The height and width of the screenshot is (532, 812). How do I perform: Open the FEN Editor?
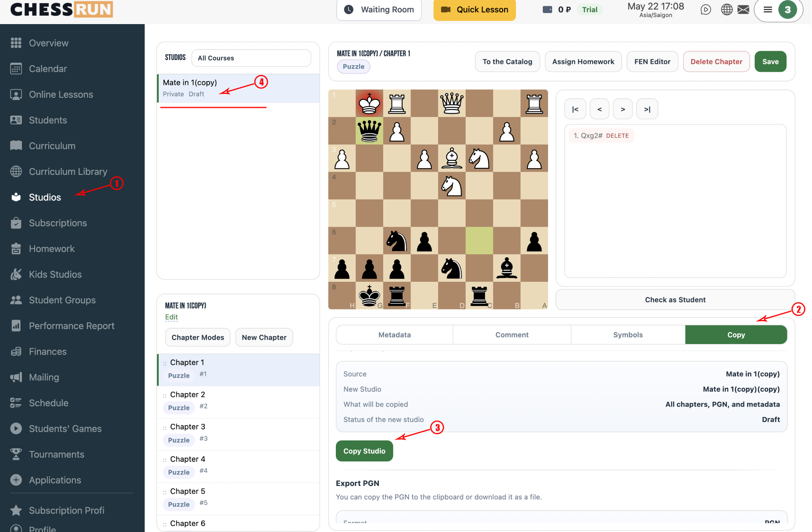point(652,62)
